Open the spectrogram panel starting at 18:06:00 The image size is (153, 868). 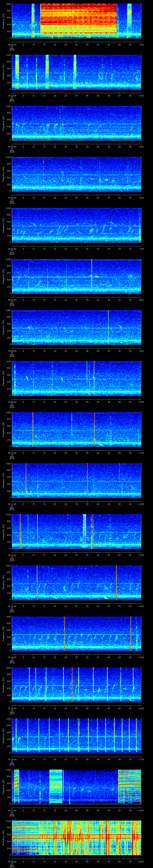[77, 225]
